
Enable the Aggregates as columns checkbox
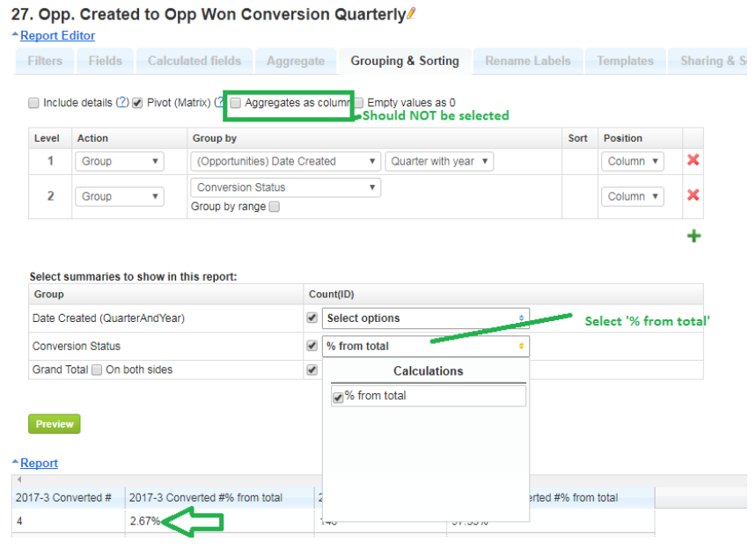235,103
